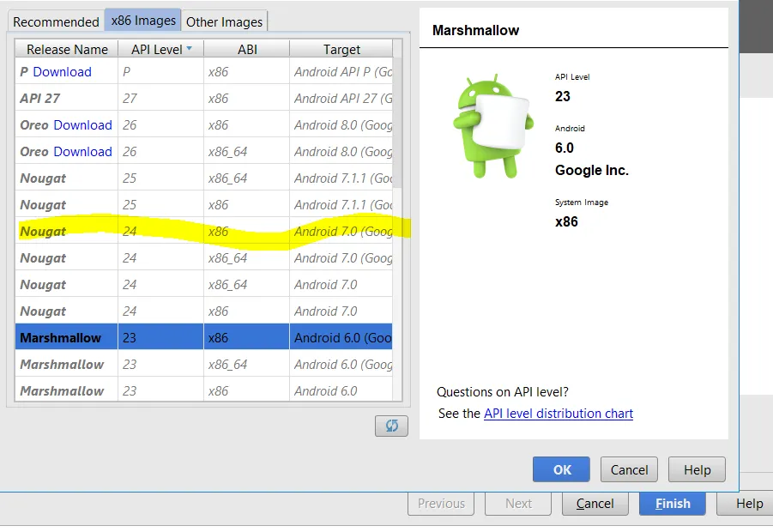Click the Previous wizard button
This screenshot has width=773, height=532.
pos(441,504)
